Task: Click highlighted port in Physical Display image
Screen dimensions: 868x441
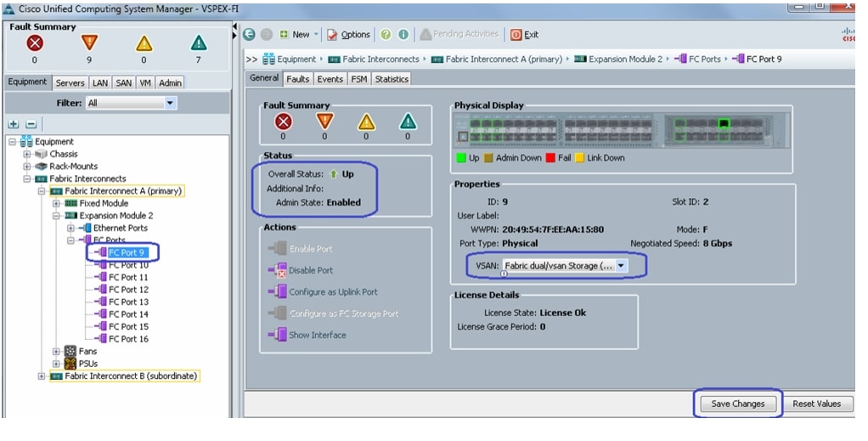Action: tap(724, 123)
